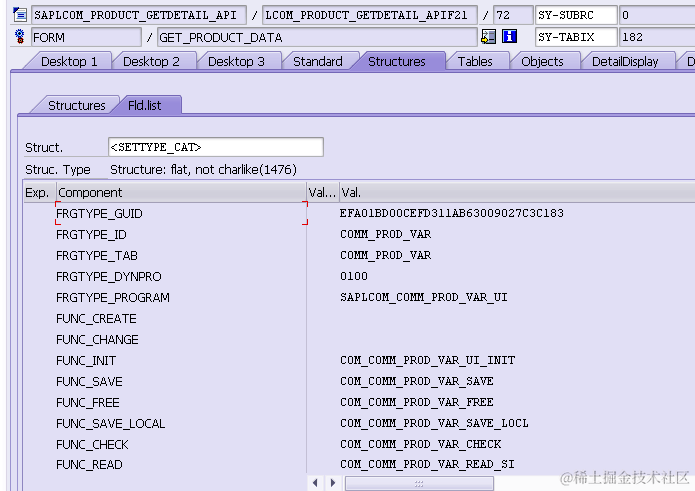
Task: Open the Tables tab
Action: pyautogui.click(x=475, y=61)
